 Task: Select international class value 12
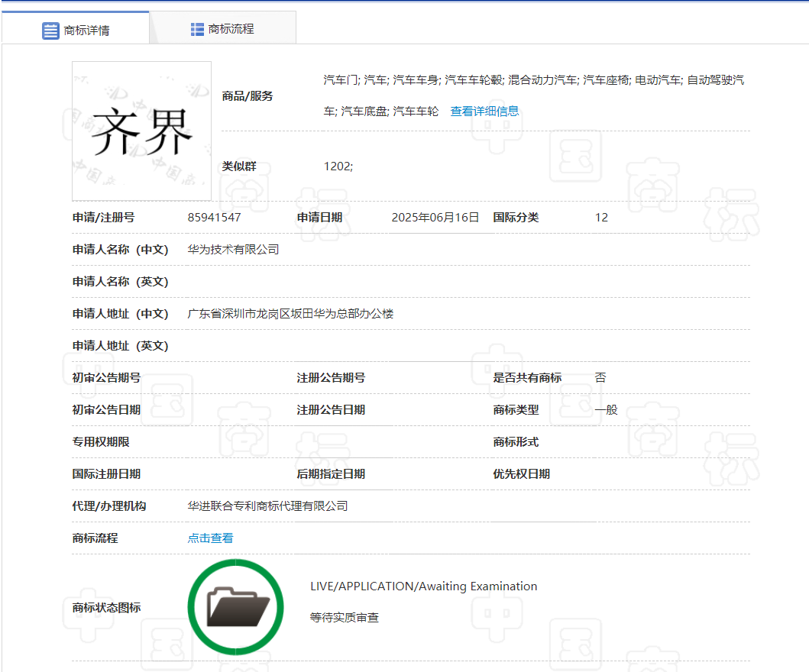601,218
